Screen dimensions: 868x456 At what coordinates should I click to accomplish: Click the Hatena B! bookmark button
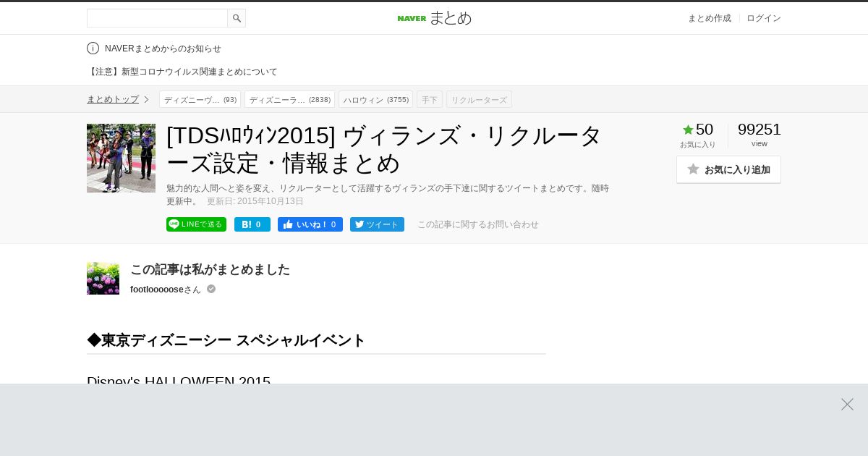pyautogui.click(x=252, y=224)
